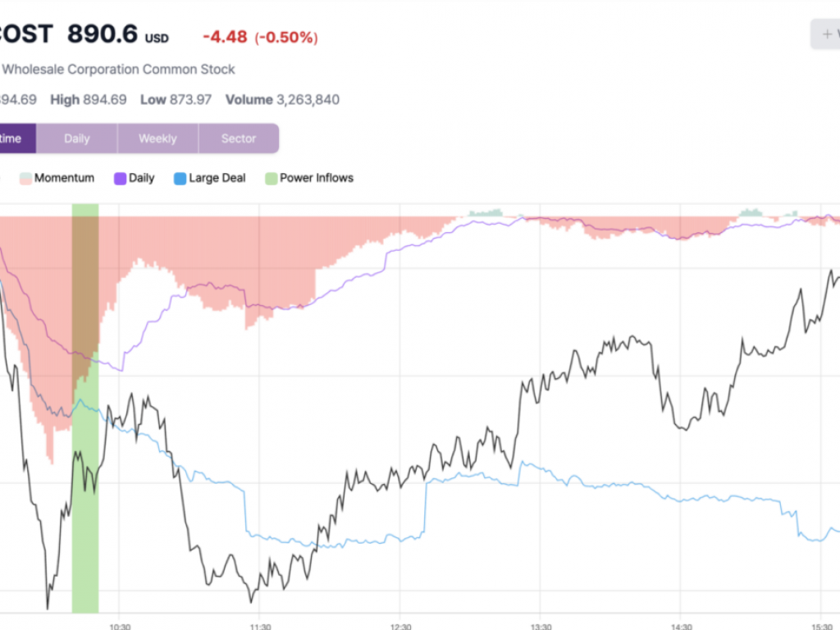Click the 13:30 time axis label
This screenshot has height=630, width=840.
(540, 624)
